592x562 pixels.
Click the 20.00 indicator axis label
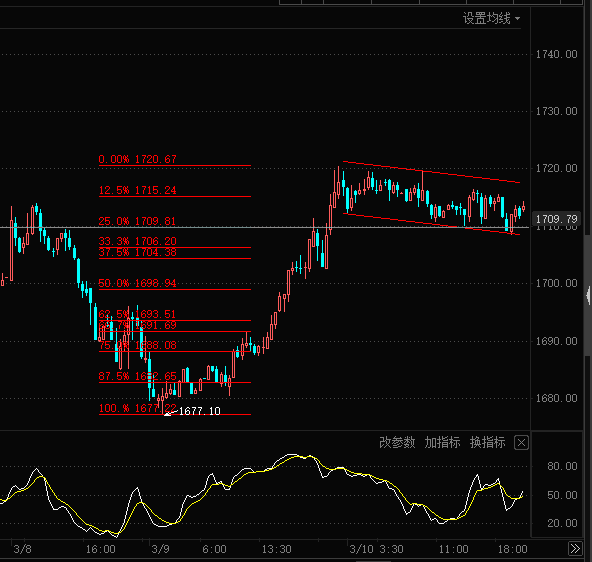click(562, 523)
